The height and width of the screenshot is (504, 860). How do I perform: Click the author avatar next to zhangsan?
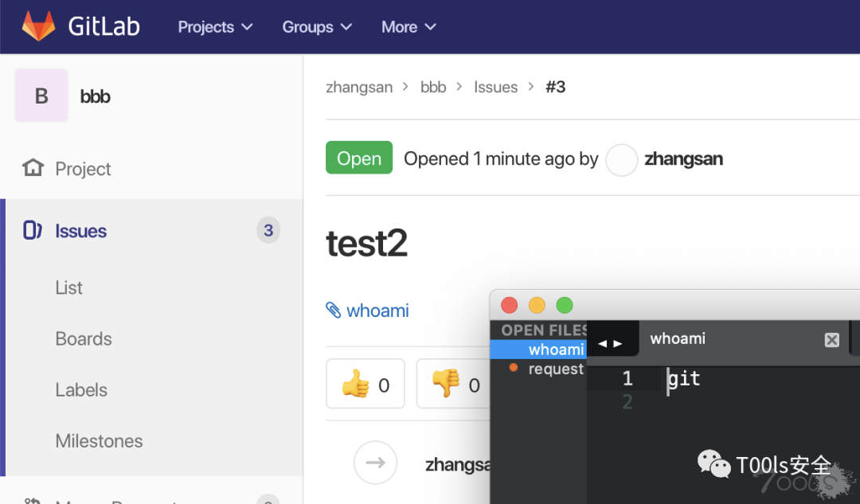point(621,159)
